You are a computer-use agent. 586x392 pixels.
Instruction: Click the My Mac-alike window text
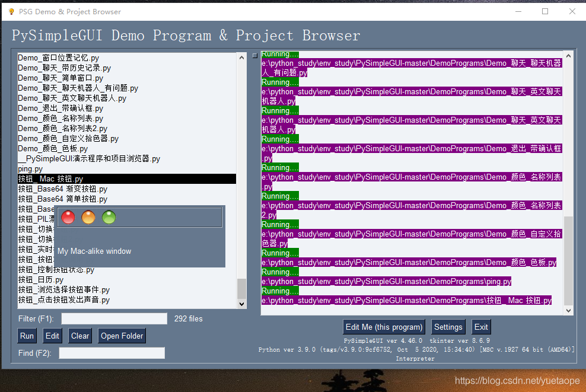[94, 251]
